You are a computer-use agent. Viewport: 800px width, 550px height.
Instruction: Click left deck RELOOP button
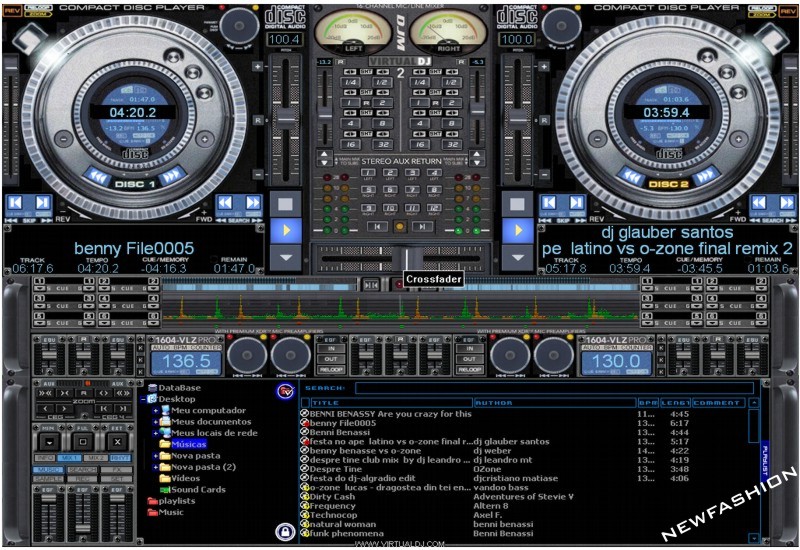[331, 369]
